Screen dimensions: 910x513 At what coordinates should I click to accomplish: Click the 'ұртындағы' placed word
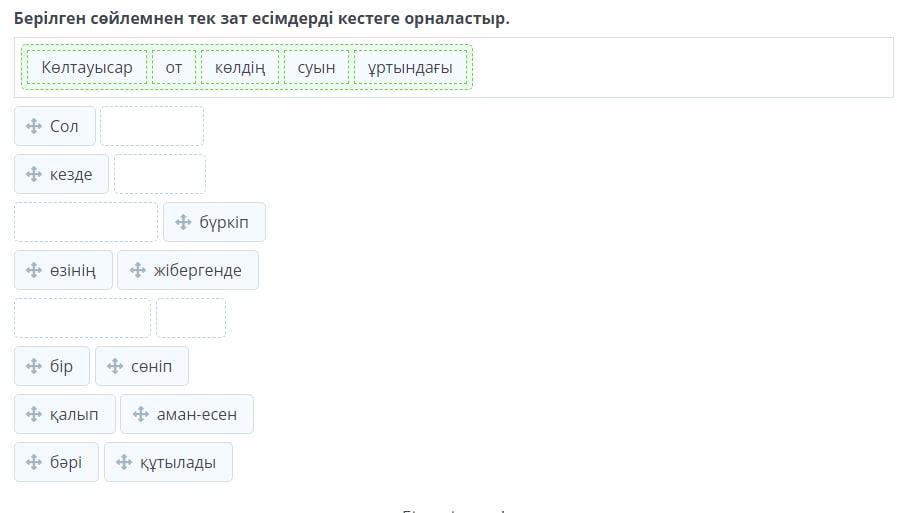410,67
